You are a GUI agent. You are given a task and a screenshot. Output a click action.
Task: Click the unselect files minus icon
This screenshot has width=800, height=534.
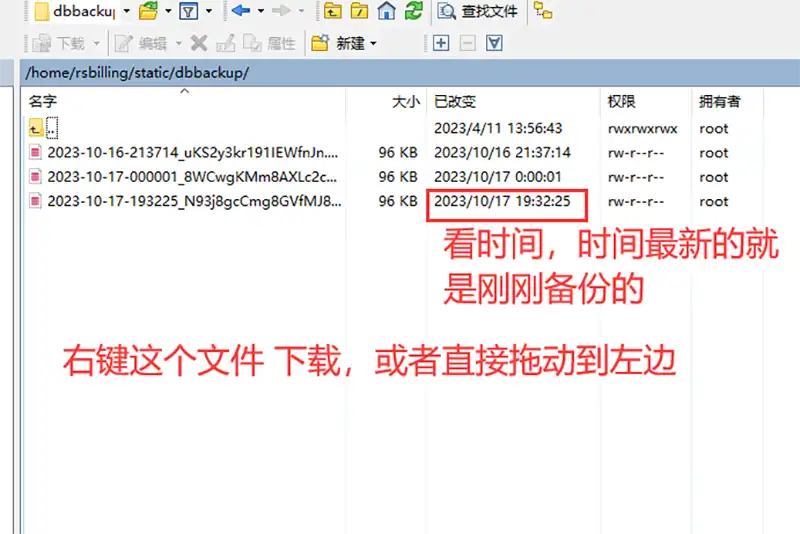pyautogui.click(x=467, y=43)
